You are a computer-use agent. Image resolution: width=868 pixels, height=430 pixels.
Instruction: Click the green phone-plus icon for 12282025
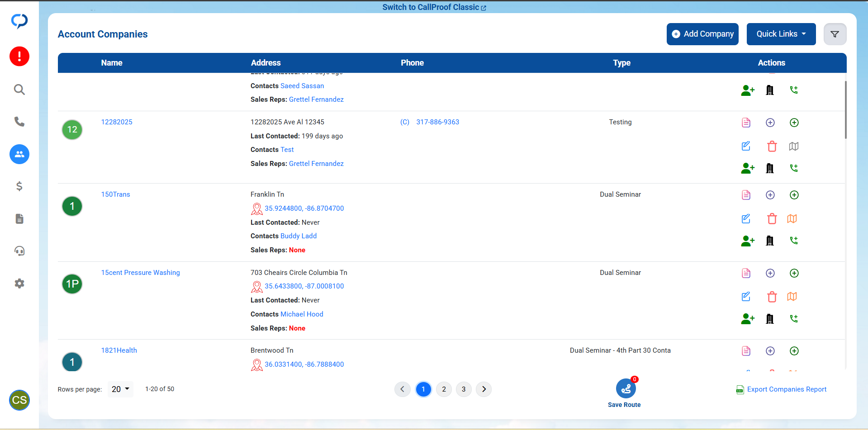click(794, 168)
